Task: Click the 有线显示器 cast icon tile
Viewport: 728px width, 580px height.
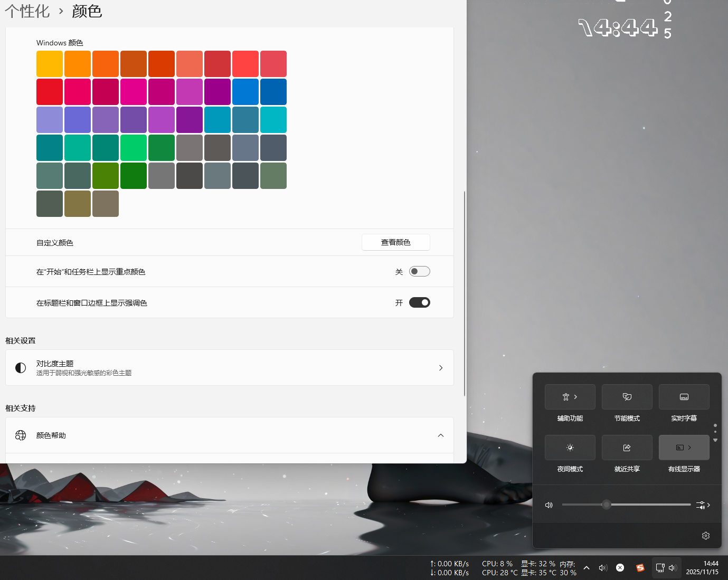Action: coord(680,448)
